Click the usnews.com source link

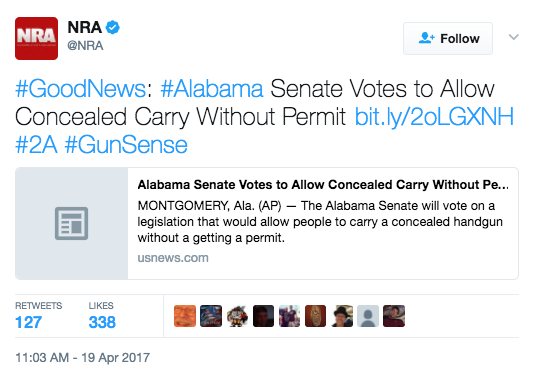point(173,258)
